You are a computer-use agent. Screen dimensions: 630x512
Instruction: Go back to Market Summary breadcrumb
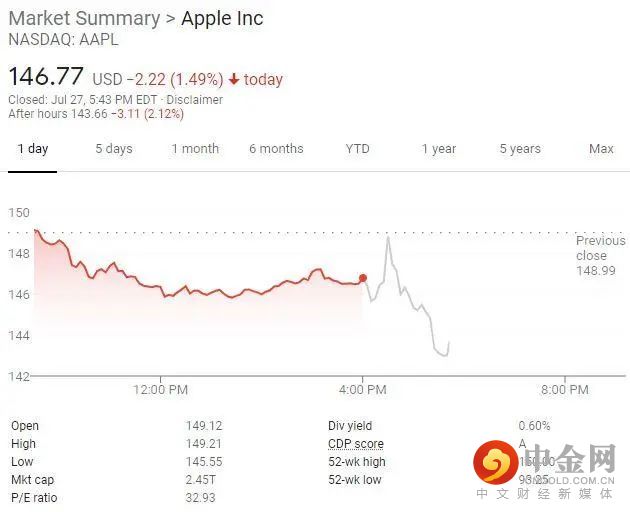click(x=84, y=19)
